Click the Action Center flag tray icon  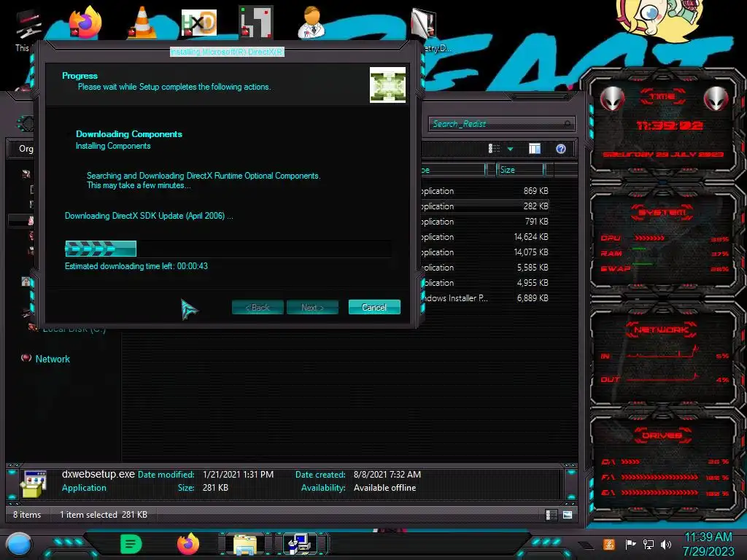(630, 544)
